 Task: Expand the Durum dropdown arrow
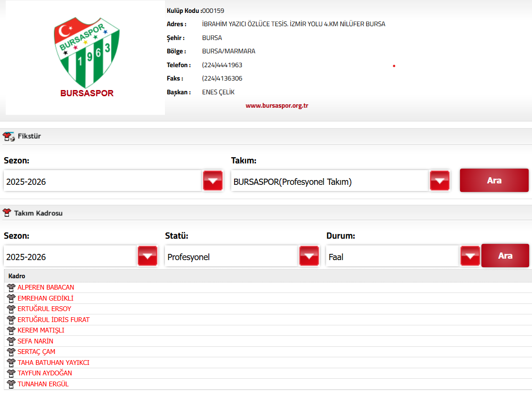coord(470,256)
